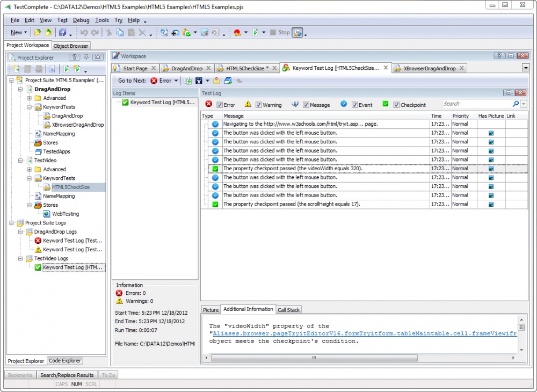The height and width of the screenshot is (392, 537).
Task: Click the picture icon in the scrollHeight checkpoint row
Action: pos(491,205)
